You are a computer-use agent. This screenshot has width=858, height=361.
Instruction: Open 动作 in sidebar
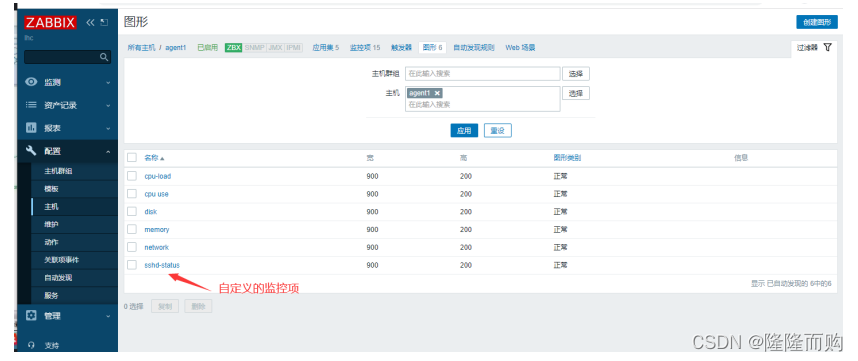[51, 242]
